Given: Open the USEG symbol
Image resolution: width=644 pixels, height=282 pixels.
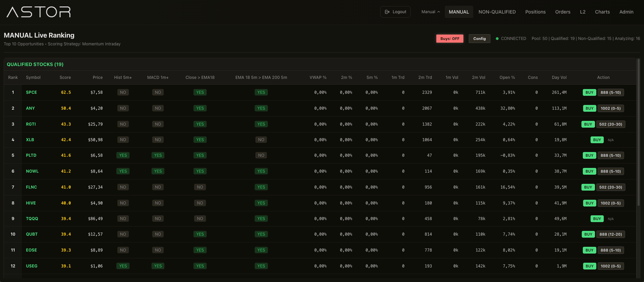Looking at the screenshot, I should [31, 266].
